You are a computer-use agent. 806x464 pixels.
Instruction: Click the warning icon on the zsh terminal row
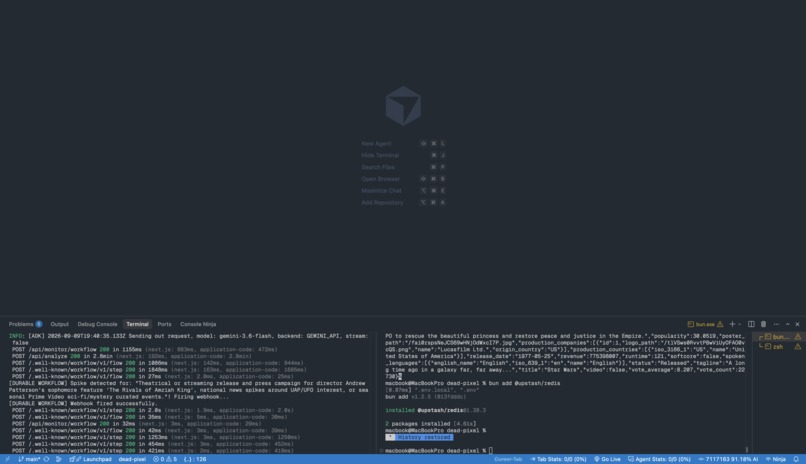[798, 347]
